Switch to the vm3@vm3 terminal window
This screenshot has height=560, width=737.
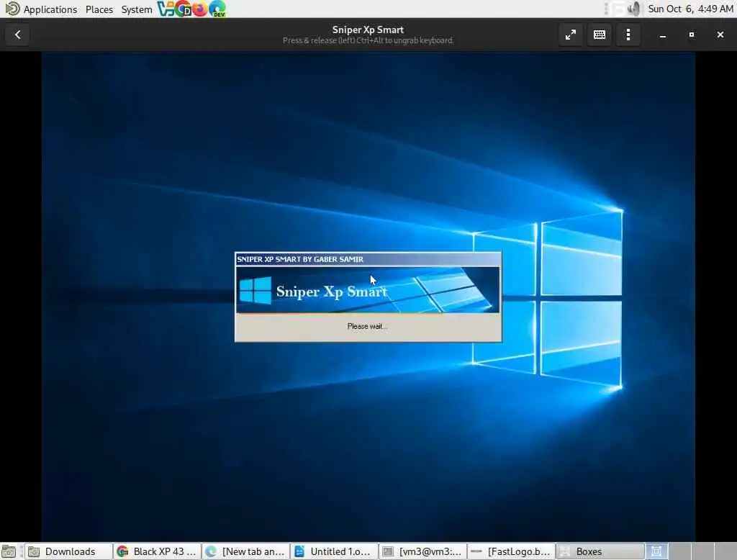(423, 551)
